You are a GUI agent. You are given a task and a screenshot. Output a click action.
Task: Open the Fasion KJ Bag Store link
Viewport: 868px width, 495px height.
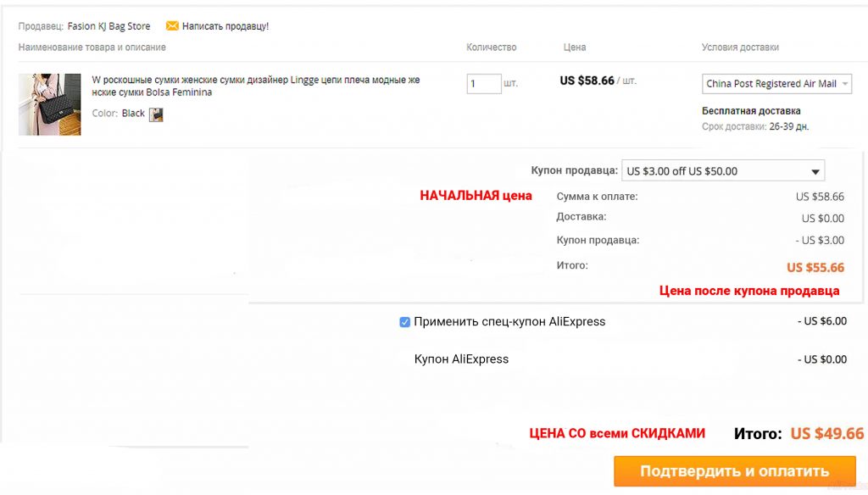coord(108,26)
